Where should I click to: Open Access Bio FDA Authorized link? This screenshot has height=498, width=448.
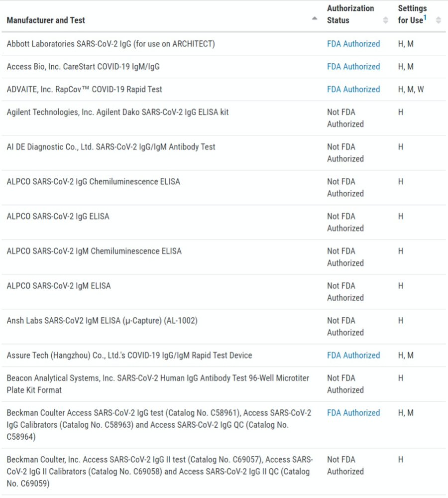353,67
